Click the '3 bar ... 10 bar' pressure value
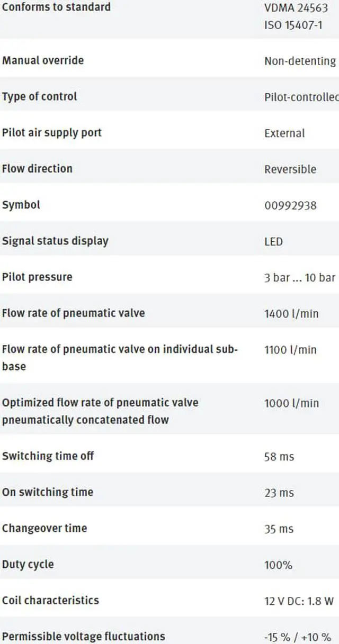Viewport: 339px width, 644px height. coord(300,278)
